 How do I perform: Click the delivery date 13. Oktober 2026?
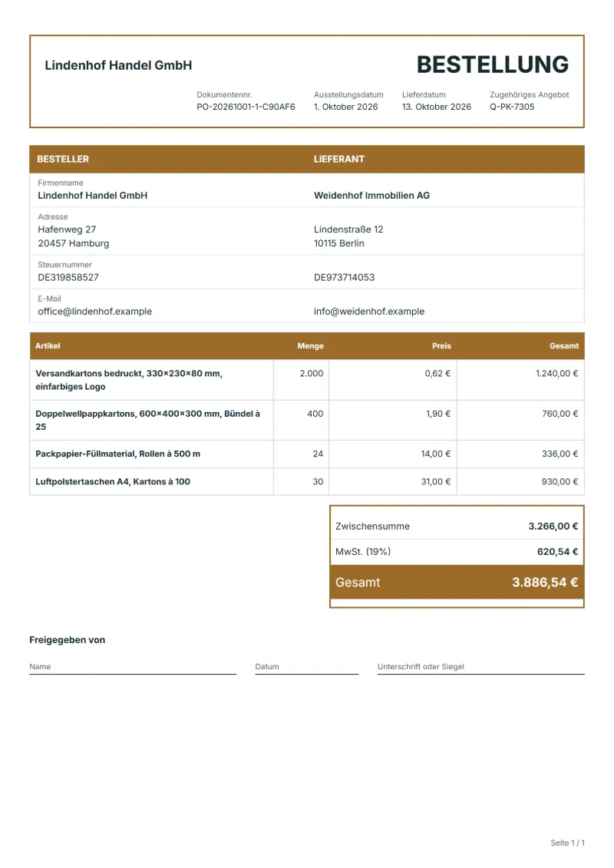(436, 107)
